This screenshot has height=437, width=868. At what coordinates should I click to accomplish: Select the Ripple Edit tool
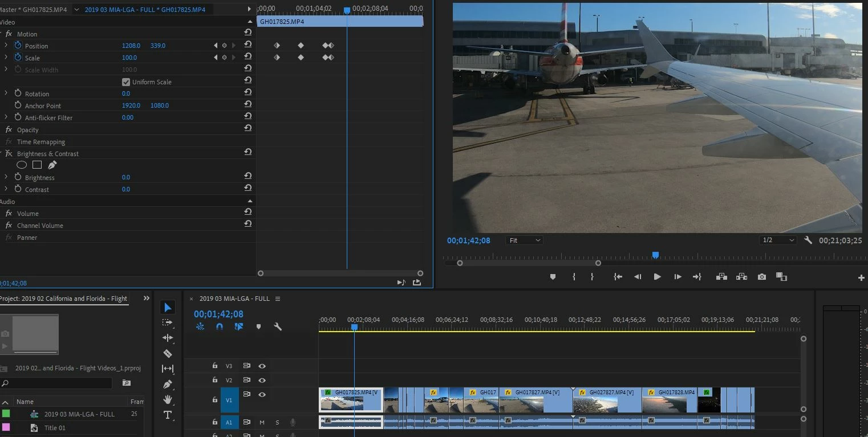[168, 338]
